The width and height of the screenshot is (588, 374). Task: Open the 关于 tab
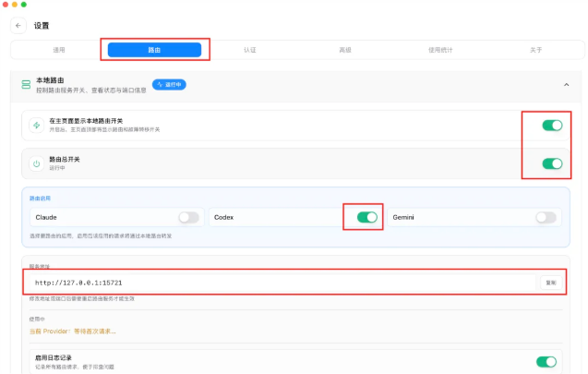[x=536, y=50]
